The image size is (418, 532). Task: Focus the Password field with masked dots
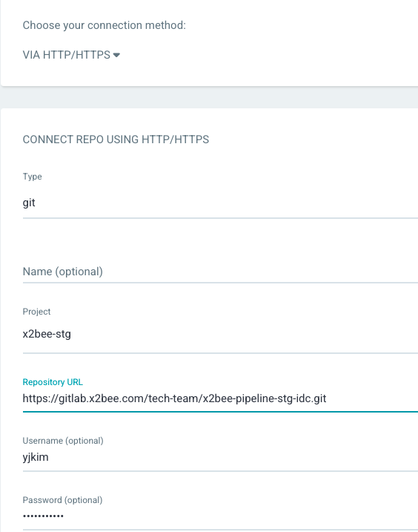[220, 516]
